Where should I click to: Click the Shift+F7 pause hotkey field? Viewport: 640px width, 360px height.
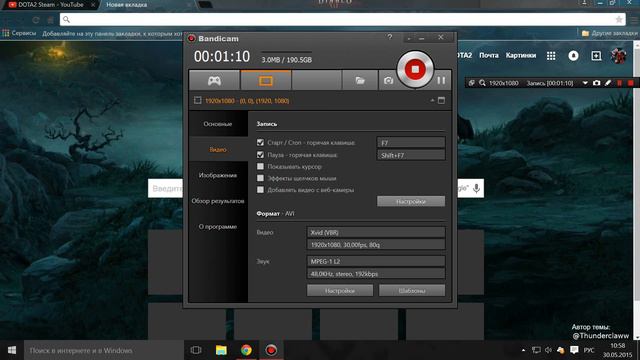pos(411,155)
